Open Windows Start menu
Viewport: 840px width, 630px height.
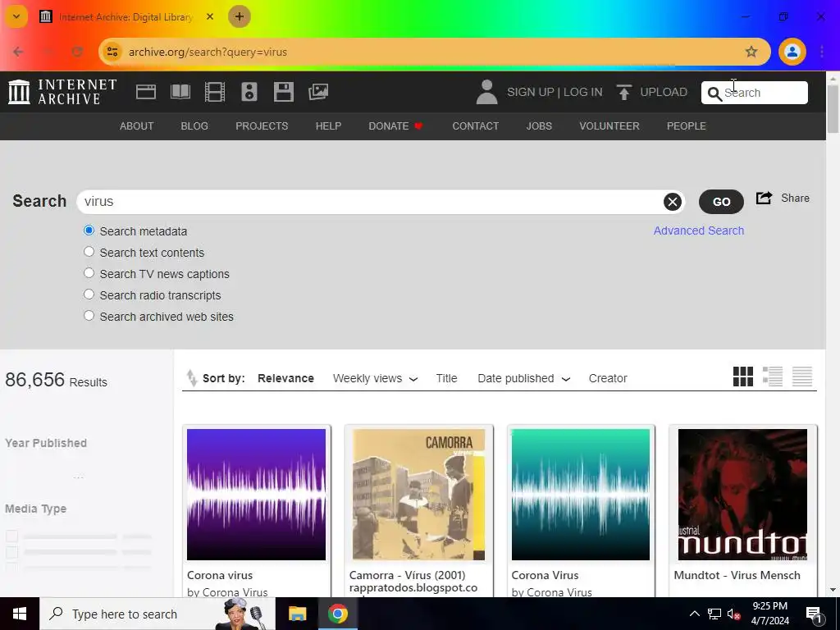[x=20, y=614]
